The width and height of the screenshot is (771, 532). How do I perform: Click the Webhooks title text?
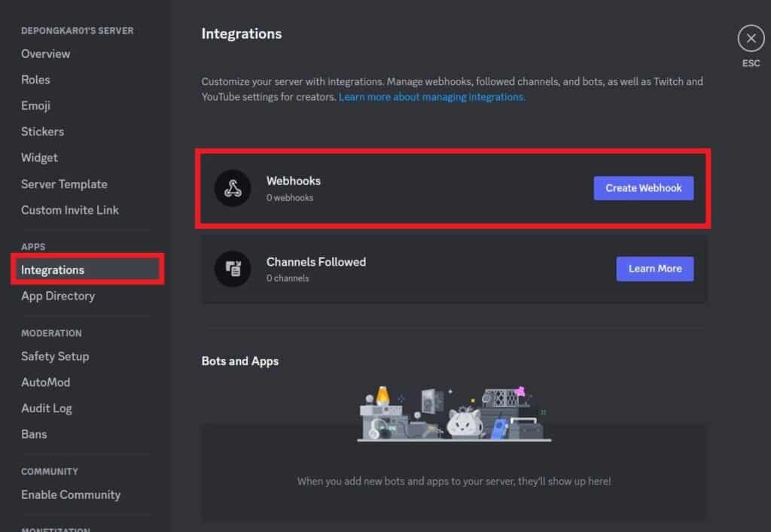[x=294, y=181]
